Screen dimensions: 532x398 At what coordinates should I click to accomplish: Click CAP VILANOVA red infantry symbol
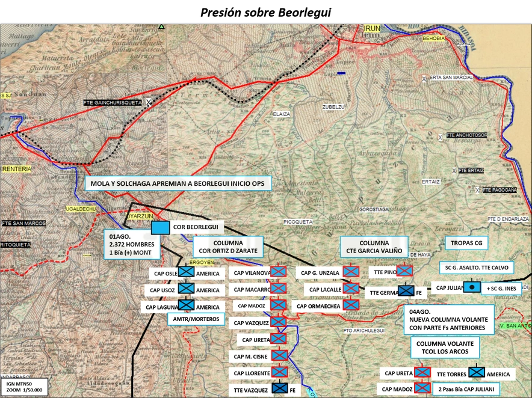(x=278, y=271)
